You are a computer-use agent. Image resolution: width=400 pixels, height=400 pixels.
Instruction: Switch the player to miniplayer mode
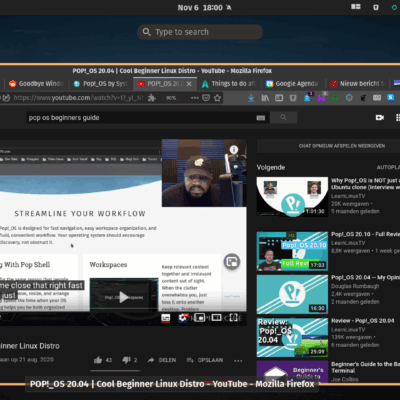click(x=199, y=318)
